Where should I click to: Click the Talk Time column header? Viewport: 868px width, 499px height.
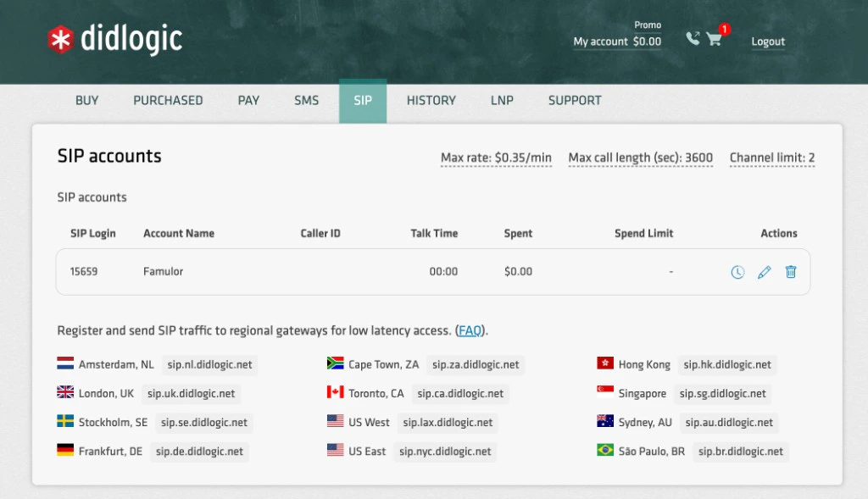(434, 234)
